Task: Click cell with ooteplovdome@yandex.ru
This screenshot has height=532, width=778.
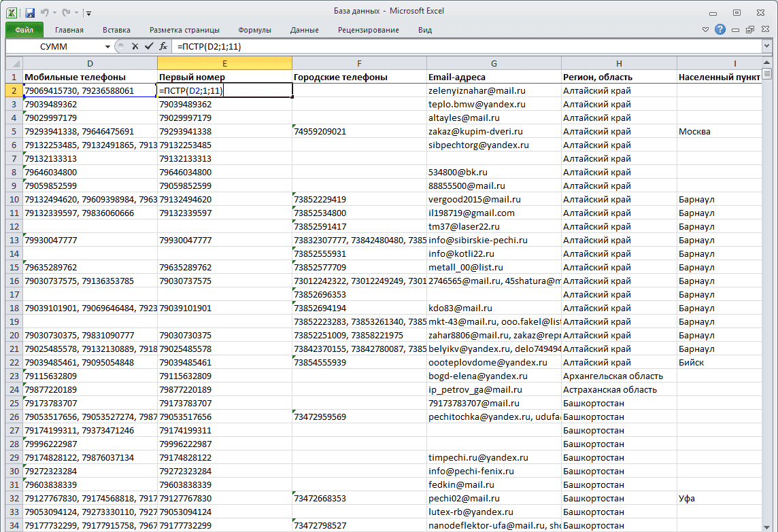Action: [x=494, y=362]
